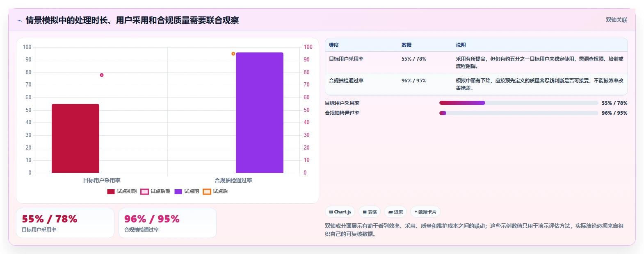Click the pink data point at 78
This screenshot has height=254, width=644.
(102, 75)
